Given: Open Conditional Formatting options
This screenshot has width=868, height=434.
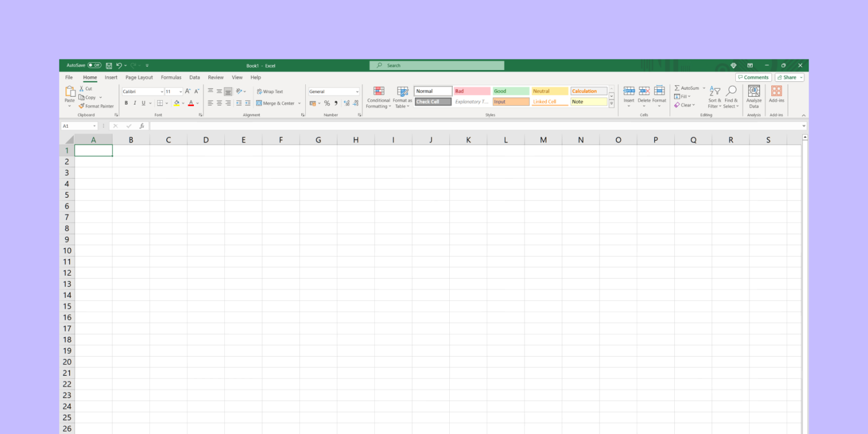Looking at the screenshot, I should click(x=378, y=97).
